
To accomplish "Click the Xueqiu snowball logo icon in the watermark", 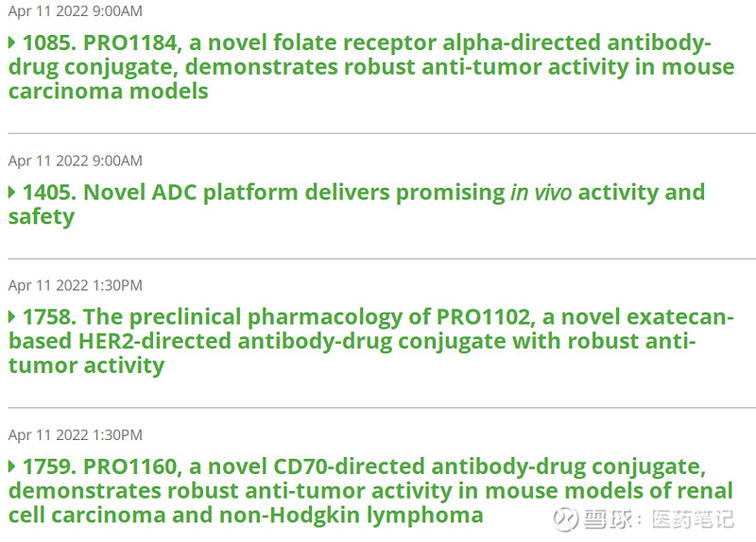I will pos(565,519).
